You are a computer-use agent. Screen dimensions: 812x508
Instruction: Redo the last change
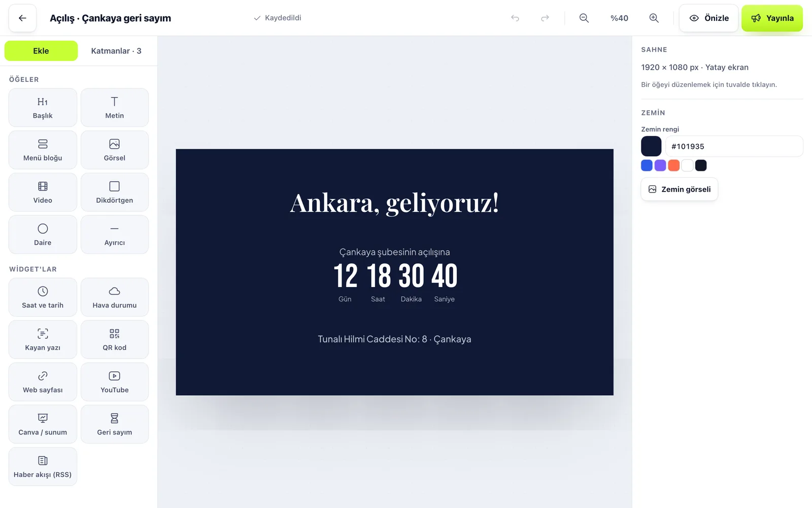point(545,18)
